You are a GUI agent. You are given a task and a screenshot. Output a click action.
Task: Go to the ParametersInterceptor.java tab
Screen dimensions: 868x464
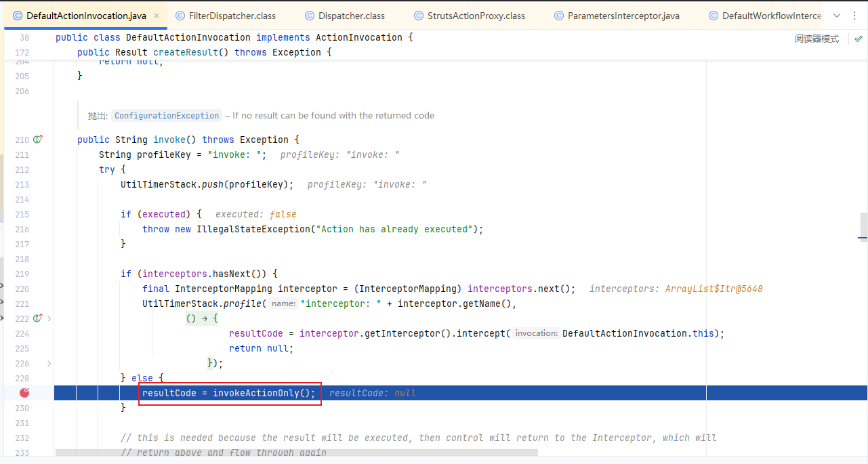(x=617, y=16)
